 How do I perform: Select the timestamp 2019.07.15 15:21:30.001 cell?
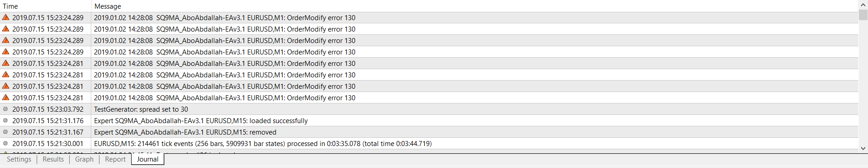pos(48,143)
